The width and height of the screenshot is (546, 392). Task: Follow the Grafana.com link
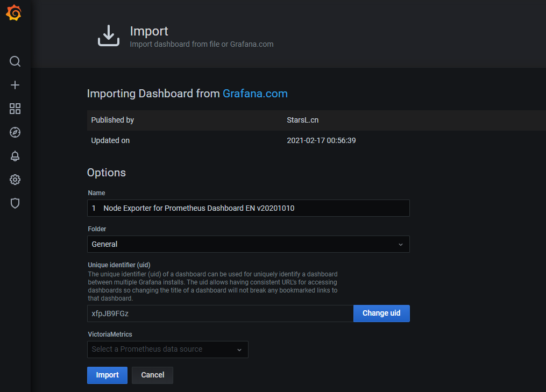tap(255, 94)
